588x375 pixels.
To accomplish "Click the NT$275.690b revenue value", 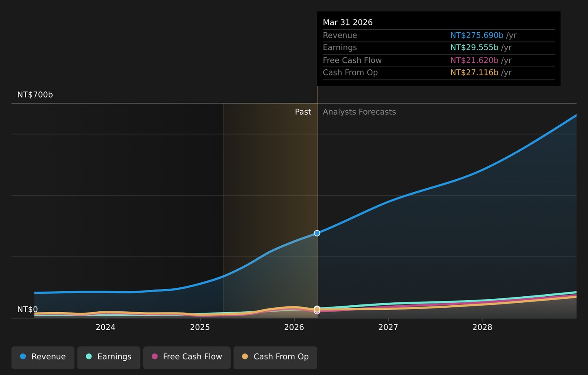I will coord(477,36).
